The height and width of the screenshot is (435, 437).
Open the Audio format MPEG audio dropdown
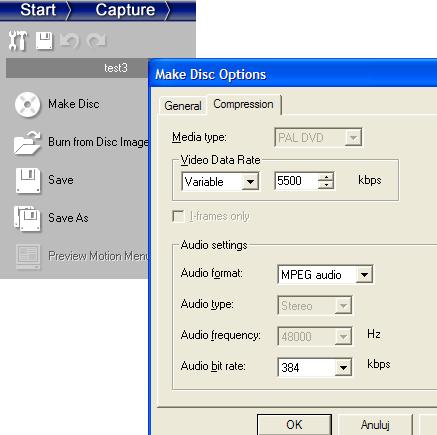point(364,275)
